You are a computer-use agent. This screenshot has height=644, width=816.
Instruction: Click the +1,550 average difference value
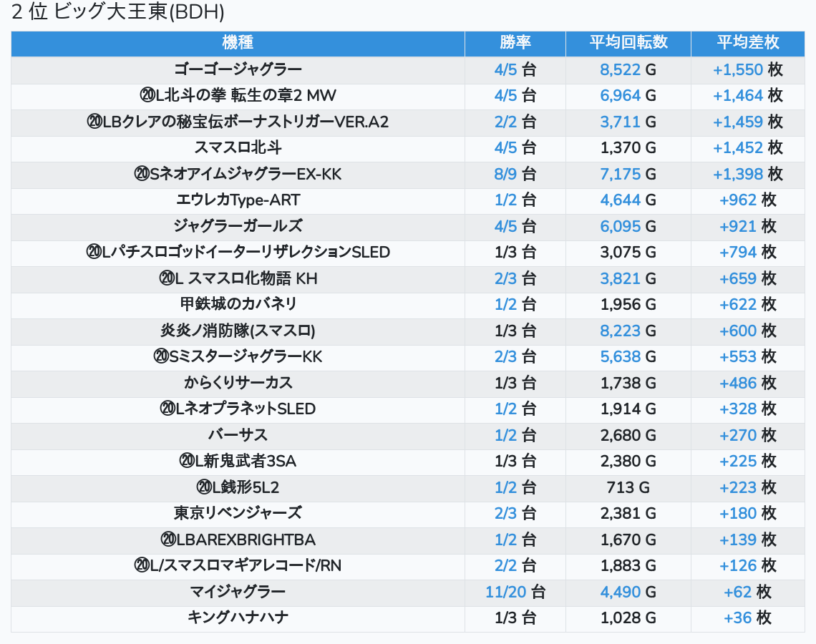coord(738,70)
